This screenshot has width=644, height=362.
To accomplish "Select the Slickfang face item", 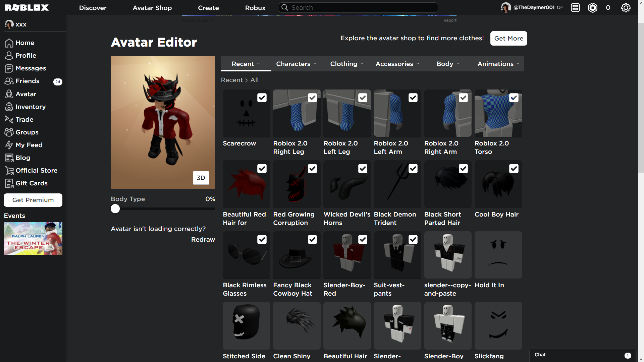I will click(498, 326).
